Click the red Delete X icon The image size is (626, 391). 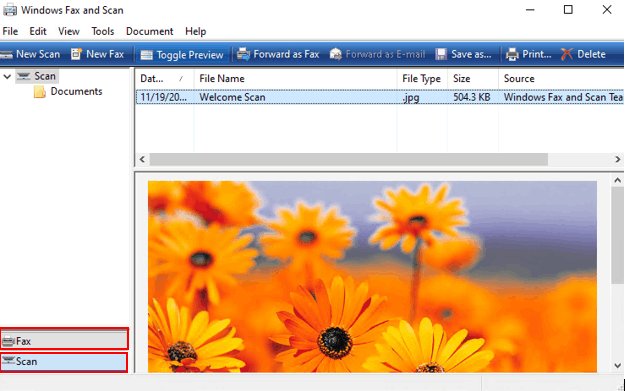[x=566, y=54]
